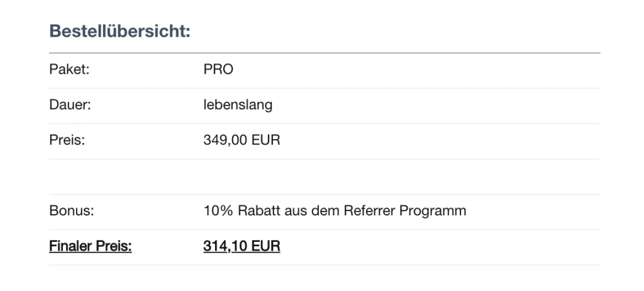Select the "PRO" package value
644x291 pixels.
pos(218,69)
